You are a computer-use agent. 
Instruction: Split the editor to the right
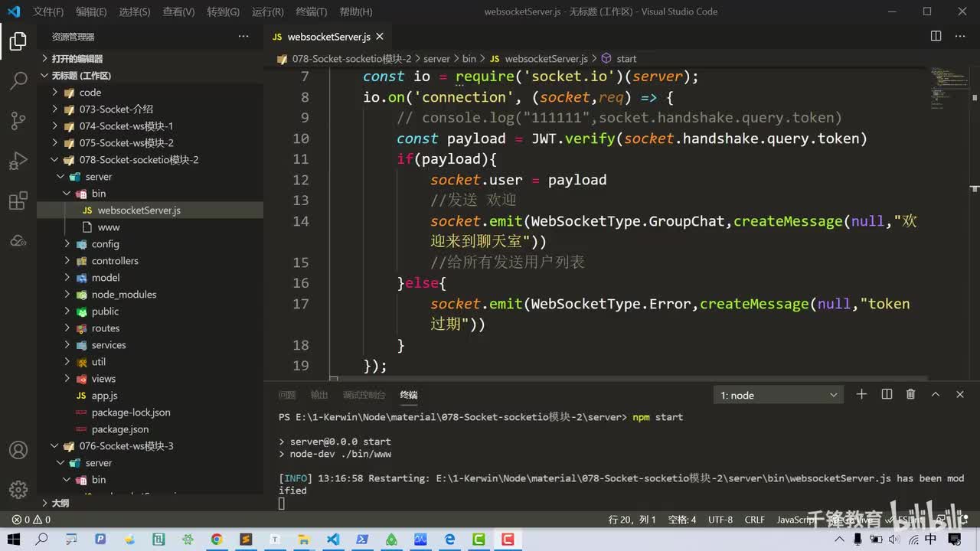point(936,37)
